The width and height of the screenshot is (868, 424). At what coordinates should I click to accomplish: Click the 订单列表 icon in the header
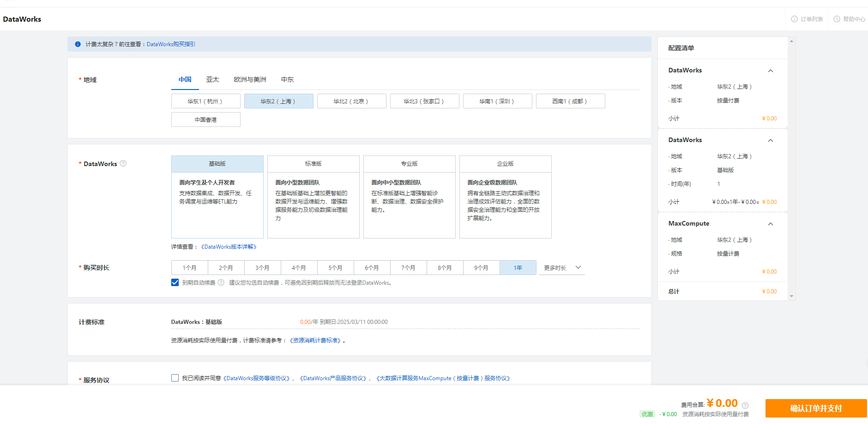coord(794,19)
